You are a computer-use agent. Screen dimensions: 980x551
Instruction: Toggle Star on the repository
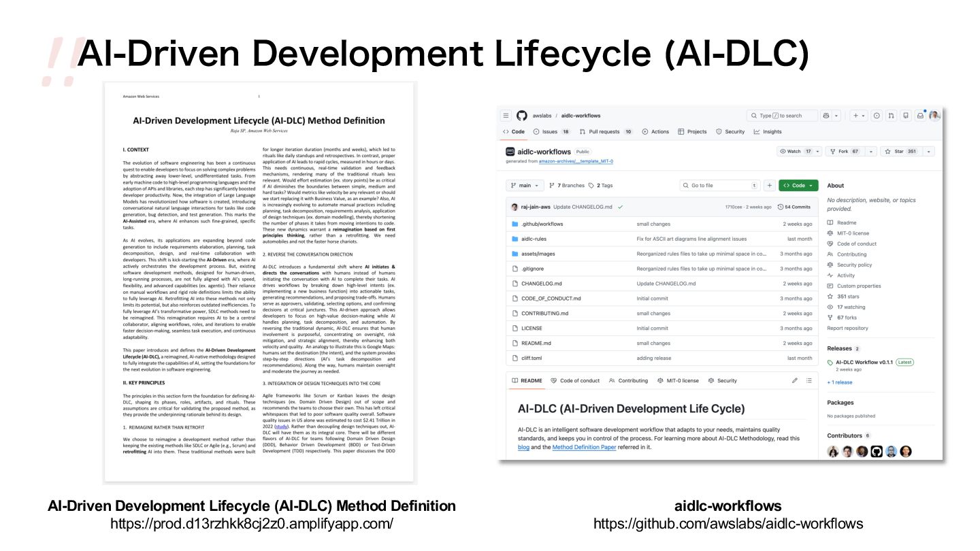[901, 152]
